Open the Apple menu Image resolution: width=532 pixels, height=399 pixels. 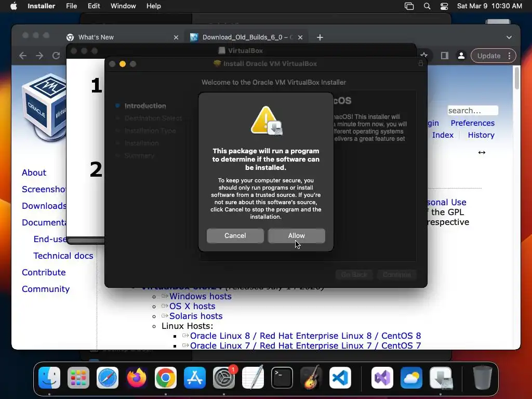coord(14,6)
